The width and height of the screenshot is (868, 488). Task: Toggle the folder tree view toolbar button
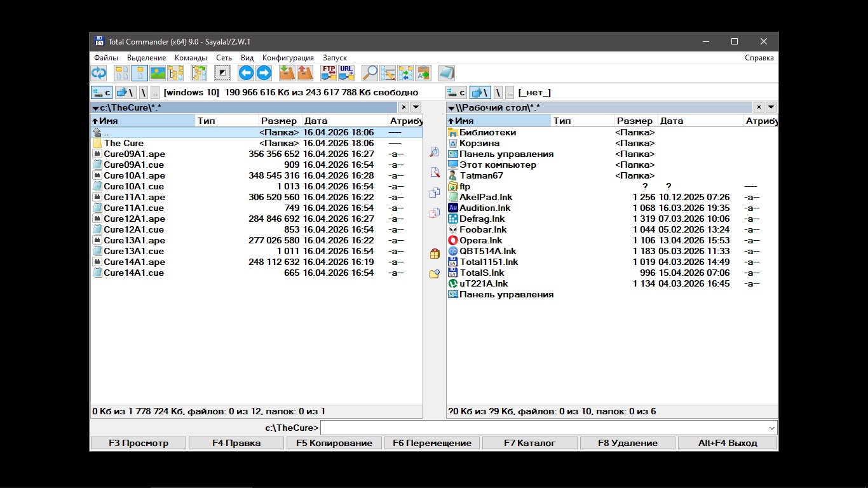tap(175, 73)
